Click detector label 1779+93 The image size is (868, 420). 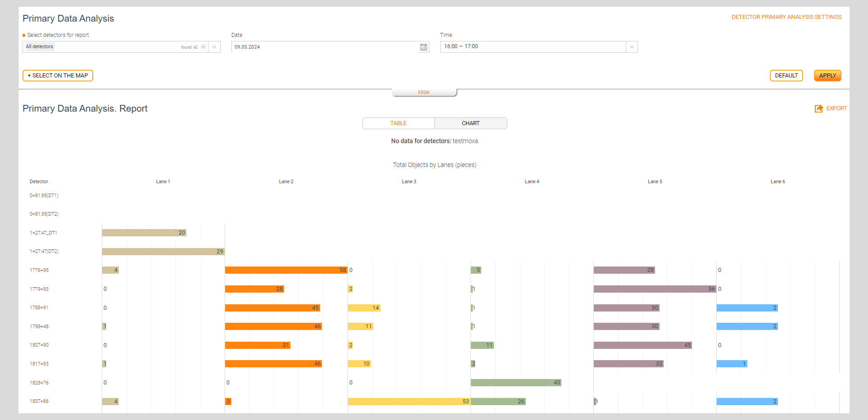point(39,289)
